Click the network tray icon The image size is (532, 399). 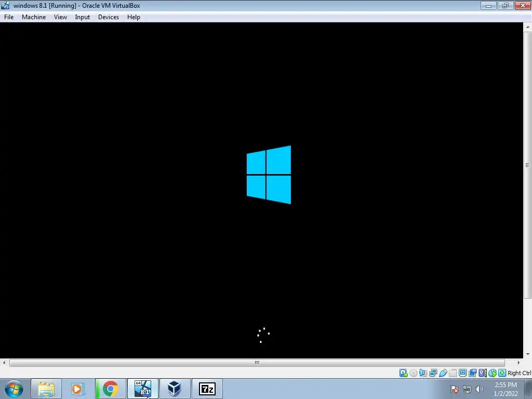[x=467, y=389]
